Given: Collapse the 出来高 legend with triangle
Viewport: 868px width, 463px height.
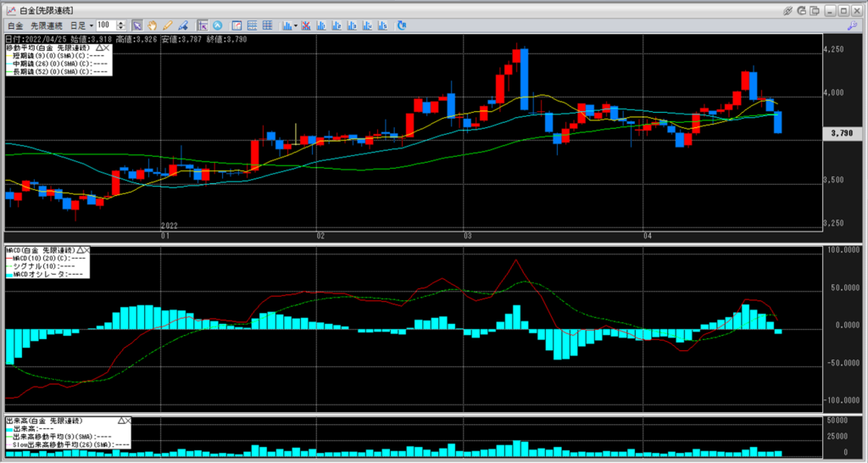Looking at the screenshot, I should pyautogui.click(x=121, y=421).
